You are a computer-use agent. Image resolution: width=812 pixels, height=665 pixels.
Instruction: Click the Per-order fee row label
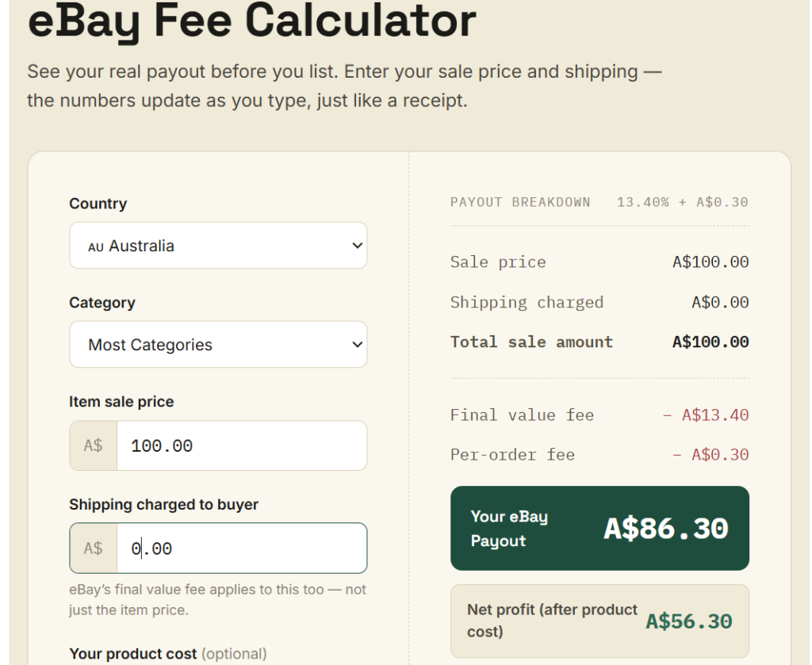[512, 454]
